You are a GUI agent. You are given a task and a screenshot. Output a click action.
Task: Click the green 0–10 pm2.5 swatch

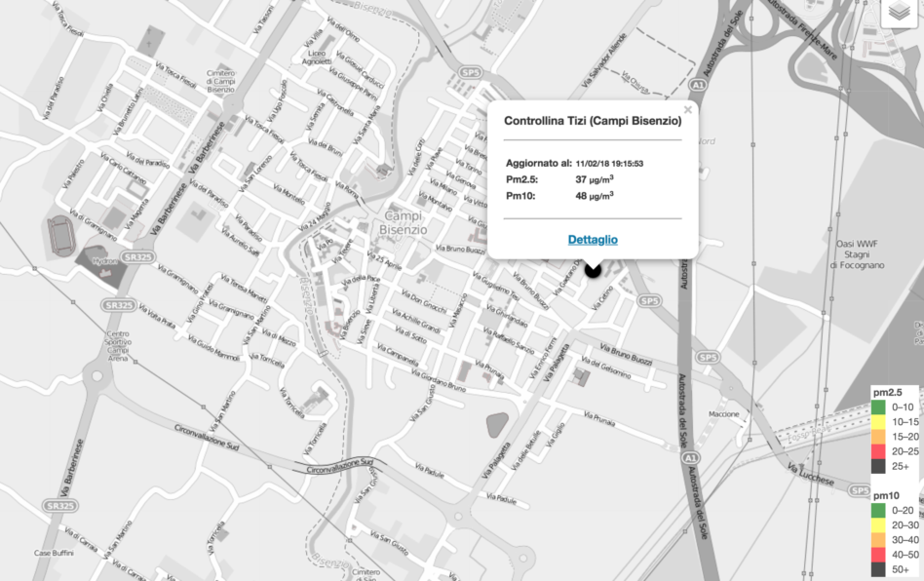click(x=878, y=407)
